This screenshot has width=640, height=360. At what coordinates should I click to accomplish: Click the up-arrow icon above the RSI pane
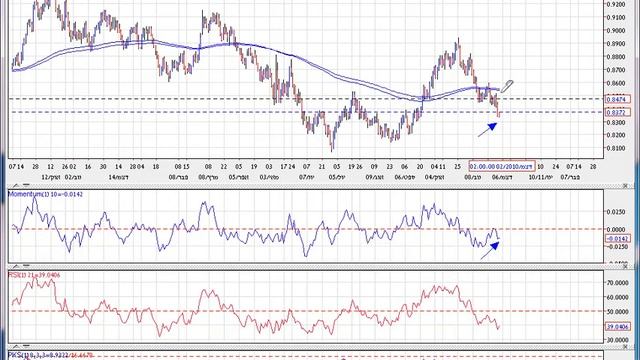tap(16, 266)
